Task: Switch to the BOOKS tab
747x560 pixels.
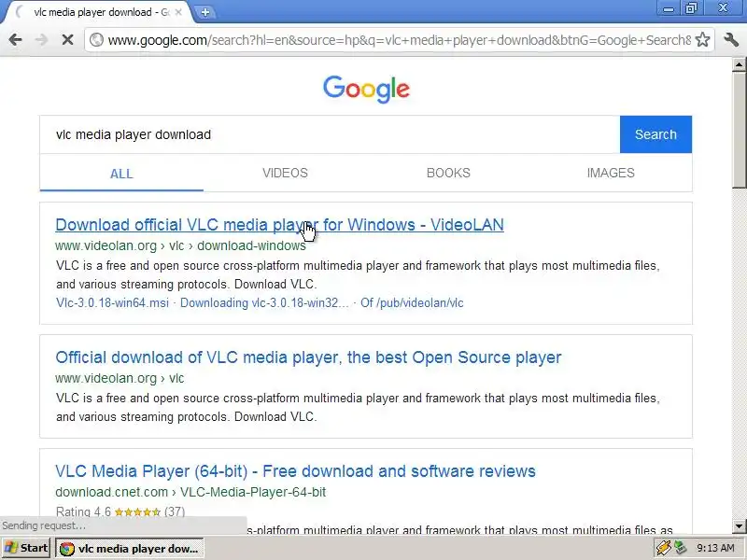Action: 448,173
